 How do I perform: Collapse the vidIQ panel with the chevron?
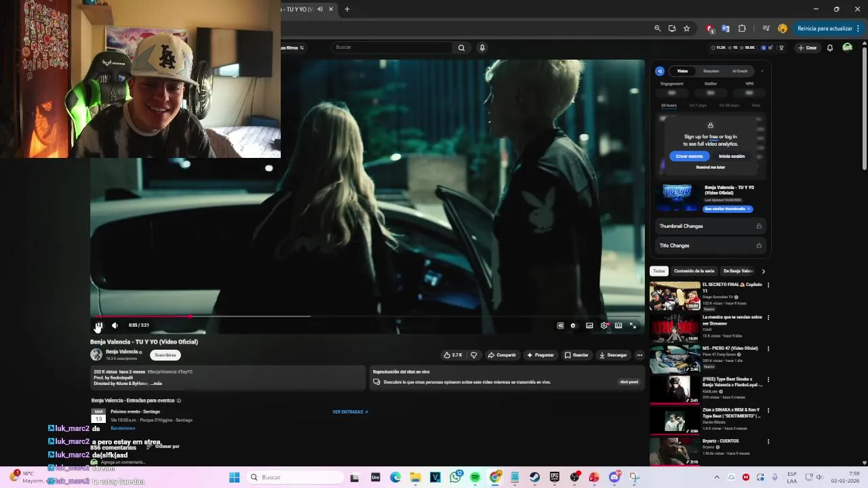pyautogui.click(x=762, y=70)
